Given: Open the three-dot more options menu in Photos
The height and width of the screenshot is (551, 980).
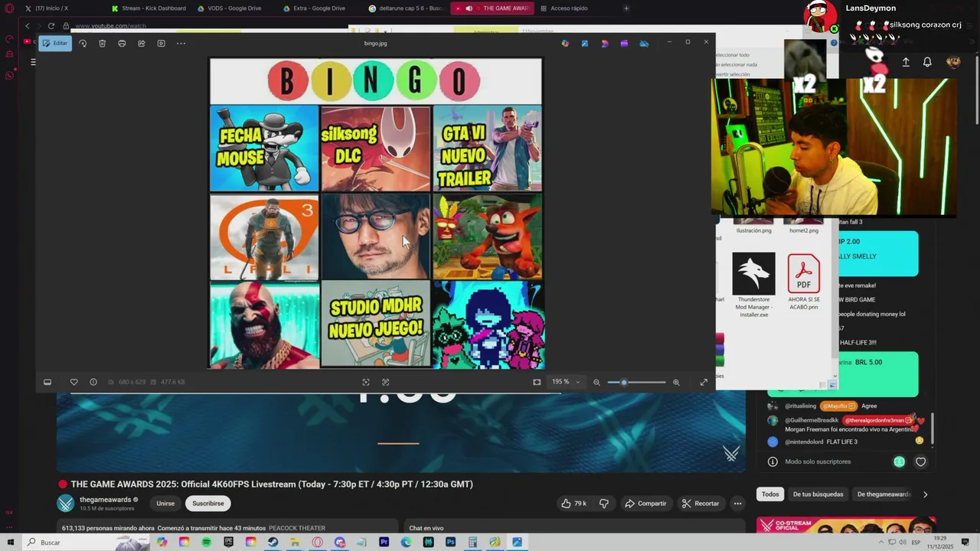Looking at the screenshot, I should tap(181, 44).
